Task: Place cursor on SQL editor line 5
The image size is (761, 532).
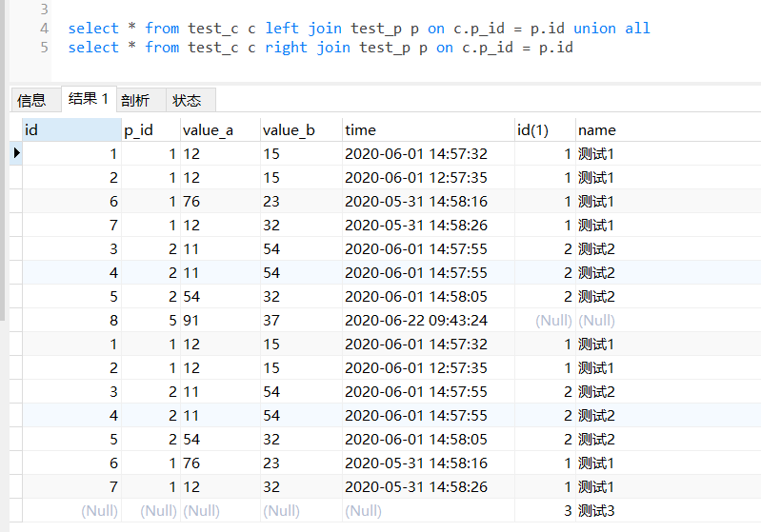Action: tap(320, 48)
